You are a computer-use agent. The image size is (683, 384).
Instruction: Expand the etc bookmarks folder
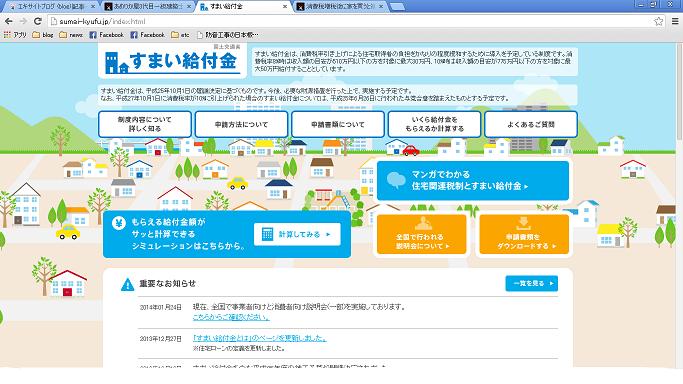point(180,35)
